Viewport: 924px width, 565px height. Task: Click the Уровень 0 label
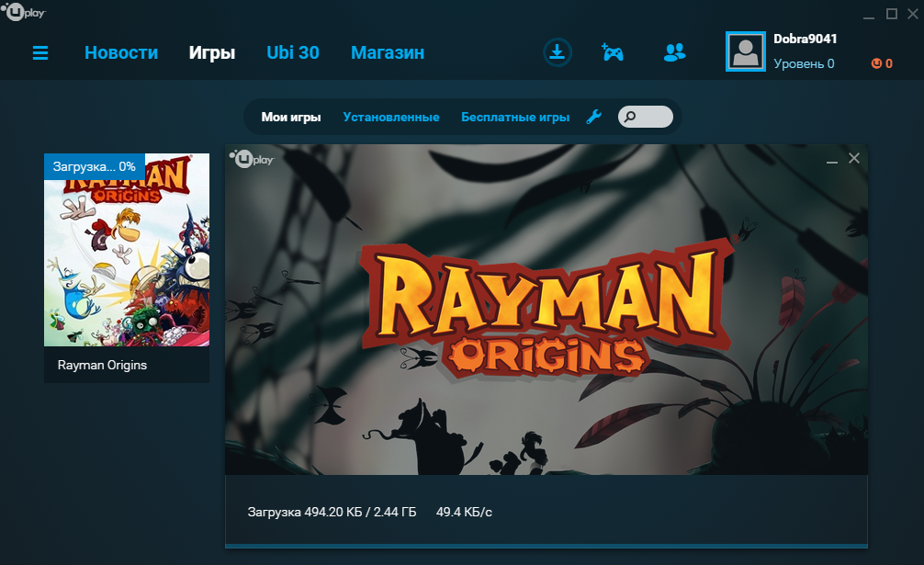(x=804, y=63)
